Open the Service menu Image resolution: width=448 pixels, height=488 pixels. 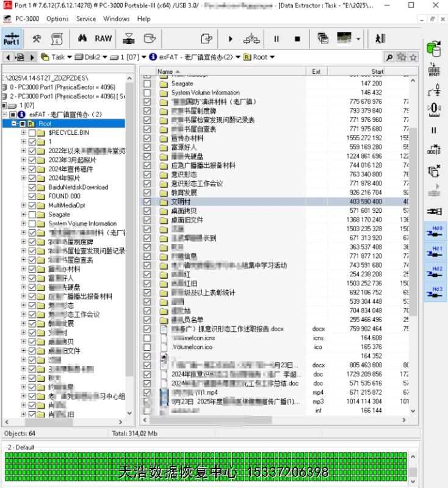pyautogui.click(x=86, y=19)
